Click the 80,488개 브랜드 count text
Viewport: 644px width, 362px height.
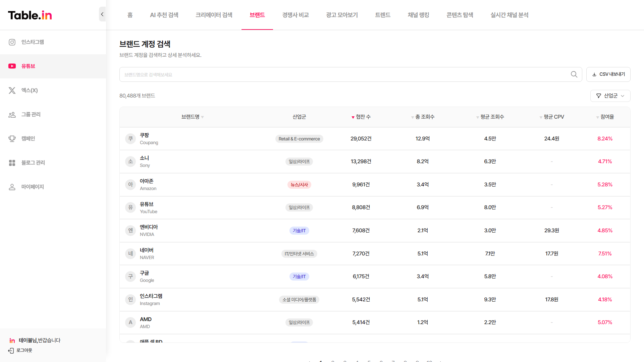(137, 96)
